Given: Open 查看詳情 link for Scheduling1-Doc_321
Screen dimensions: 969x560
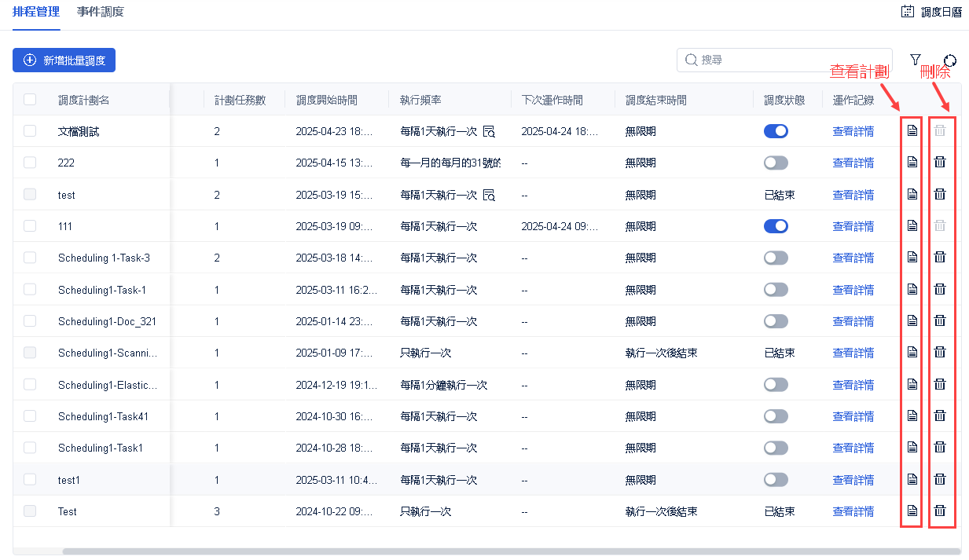Looking at the screenshot, I should click(853, 321).
